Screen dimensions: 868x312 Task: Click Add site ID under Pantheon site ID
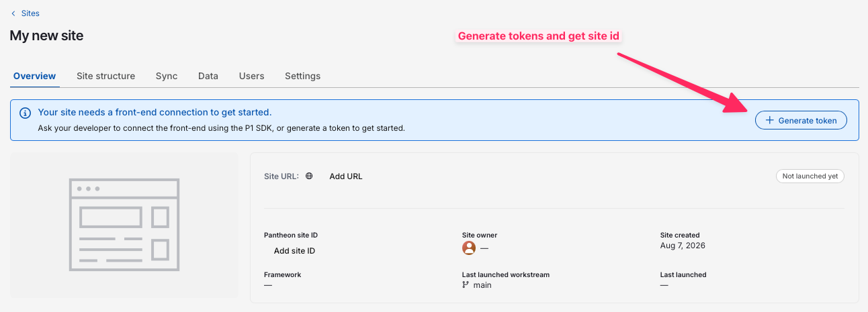294,251
